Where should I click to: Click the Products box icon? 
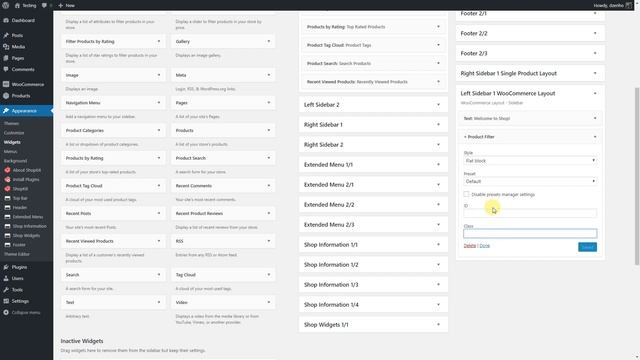pos(6,96)
